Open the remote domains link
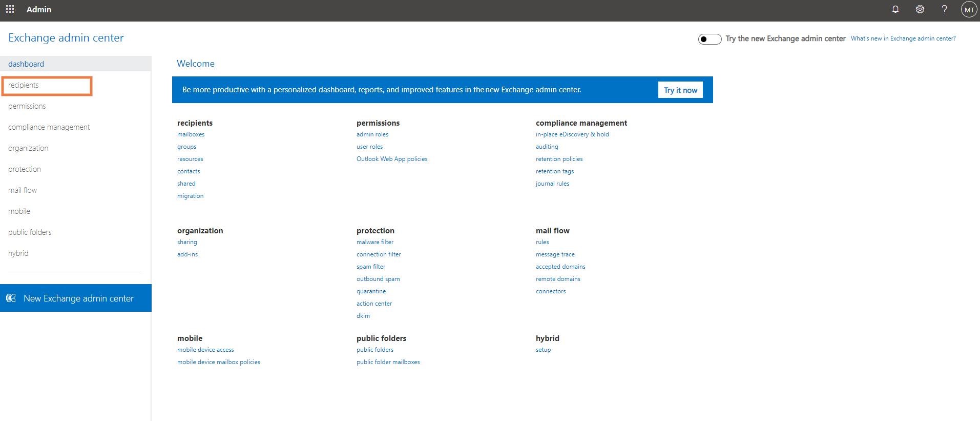This screenshot has height=421, width=980. click(558, 279)
